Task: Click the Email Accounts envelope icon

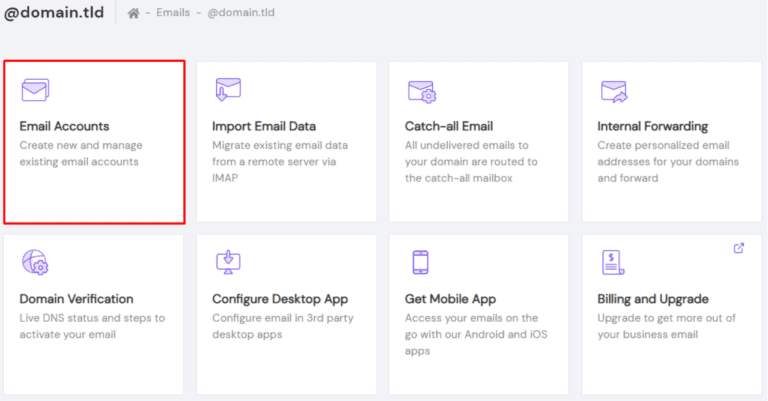Action: (35, 90)
